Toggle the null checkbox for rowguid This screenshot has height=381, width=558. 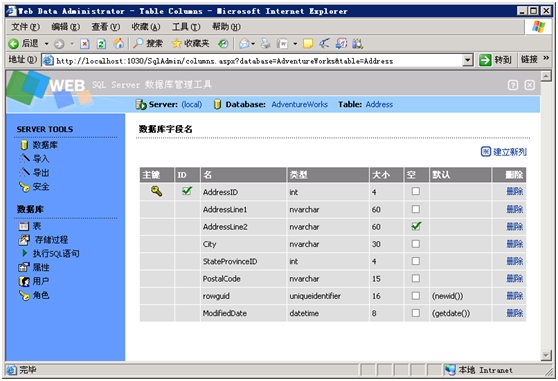415,295
